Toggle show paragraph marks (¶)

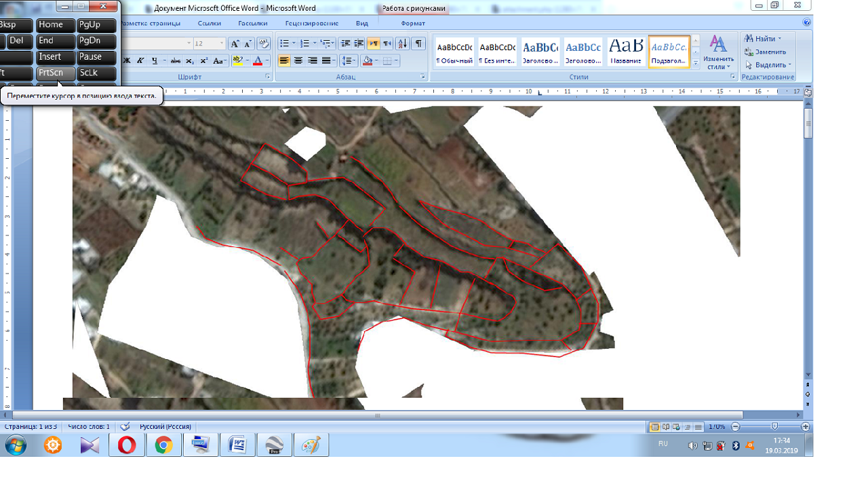pyautogui.click(x=419, y=43)
